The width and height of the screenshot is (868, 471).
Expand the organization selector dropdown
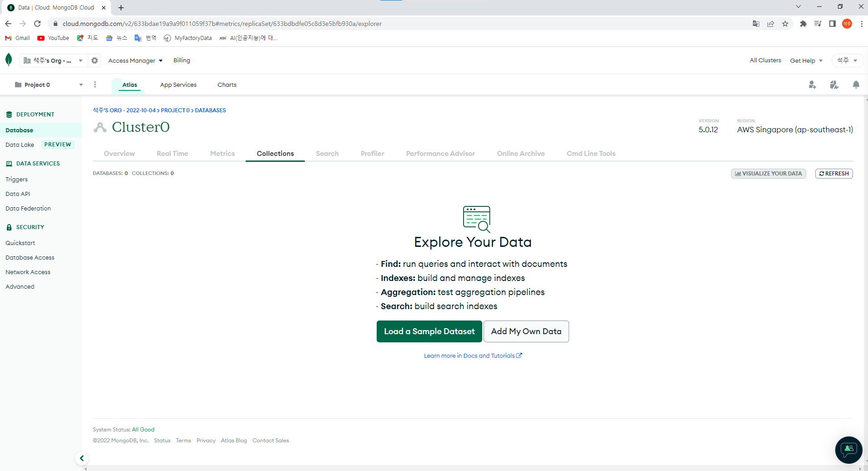[53, 60]
